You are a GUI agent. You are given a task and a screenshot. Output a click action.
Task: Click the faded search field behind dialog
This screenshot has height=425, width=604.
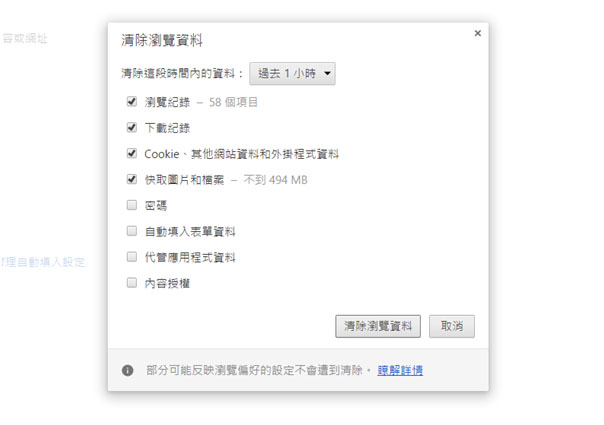[24, 39]
